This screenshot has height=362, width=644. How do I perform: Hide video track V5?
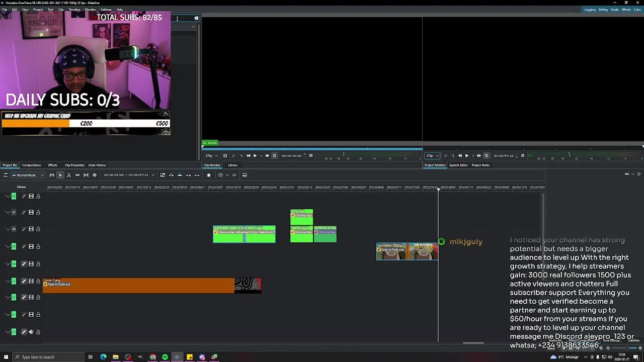pos(31,246)
